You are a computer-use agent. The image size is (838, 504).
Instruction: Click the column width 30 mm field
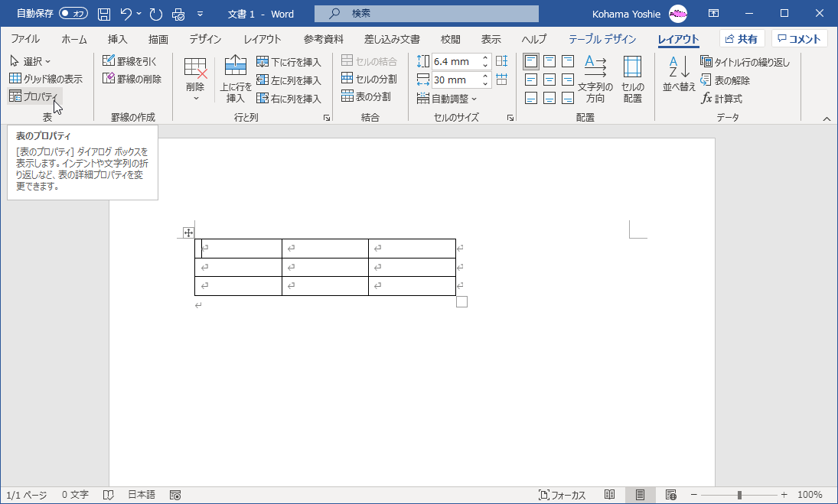coord(456,80)
